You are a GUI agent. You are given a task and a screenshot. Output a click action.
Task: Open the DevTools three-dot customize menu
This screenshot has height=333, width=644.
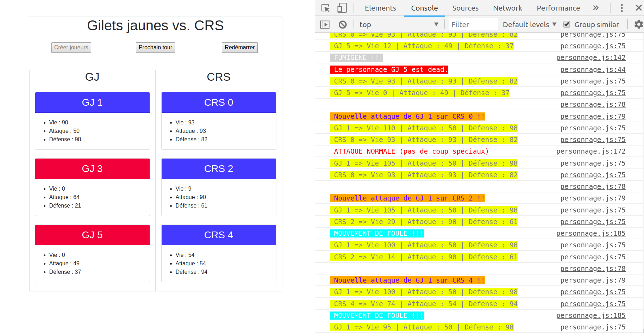click(x=622, y=8)
